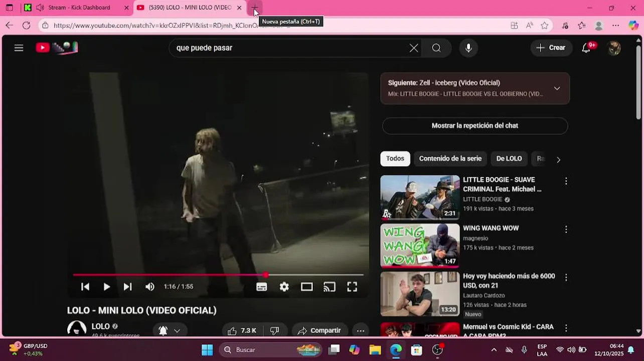This screenshot has width=644, height=361.
Task: Select the De LOLO filter chip
Action: point(509,158)
